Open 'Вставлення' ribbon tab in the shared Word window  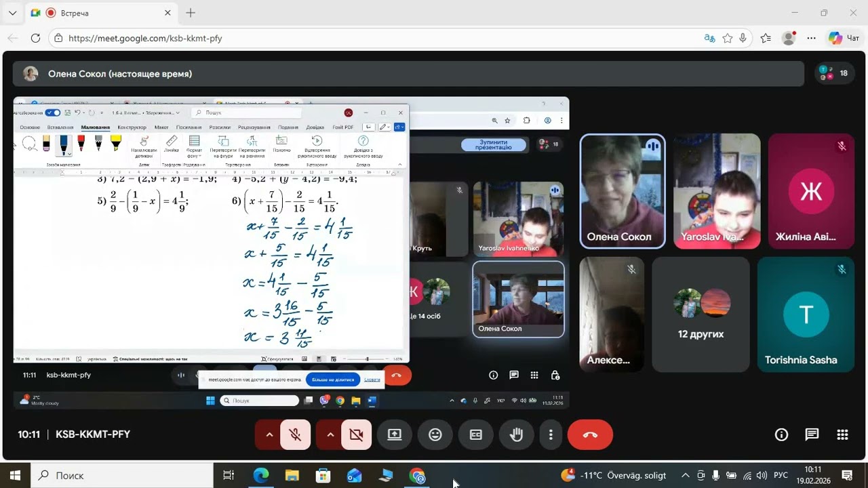coord(60,127)
